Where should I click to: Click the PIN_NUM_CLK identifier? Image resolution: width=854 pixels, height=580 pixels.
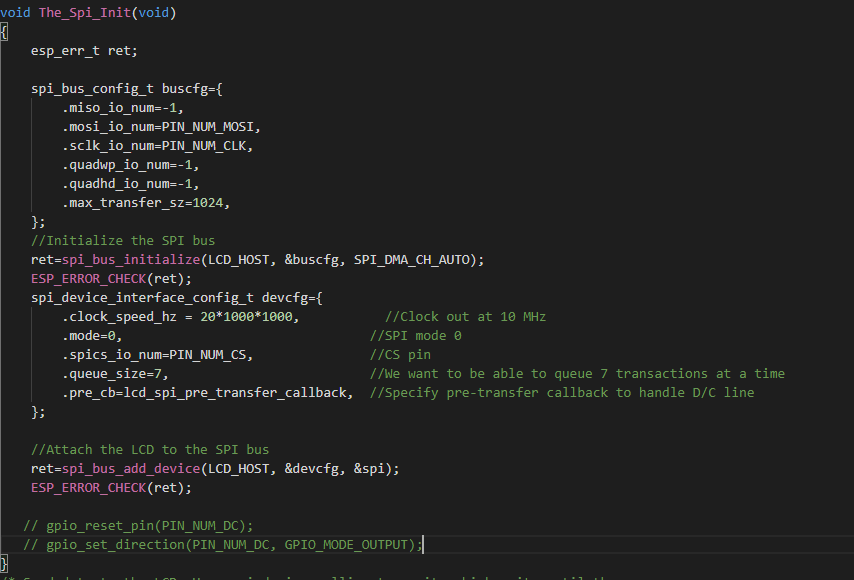pos(204,146)
